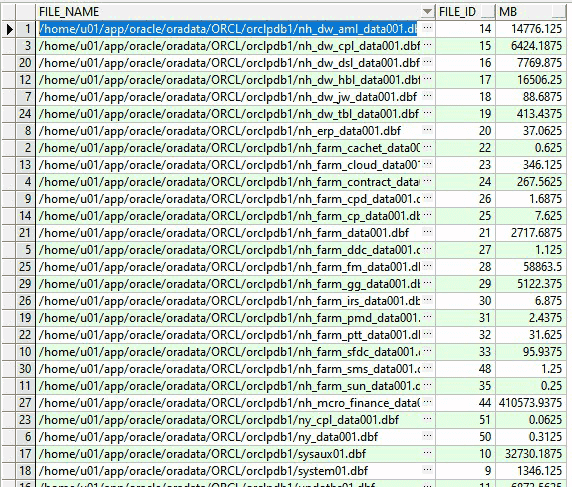This screenshot has height=487, width=572.
Task: Select the MB value 2717.6875
Action: [x=531, y=233]
